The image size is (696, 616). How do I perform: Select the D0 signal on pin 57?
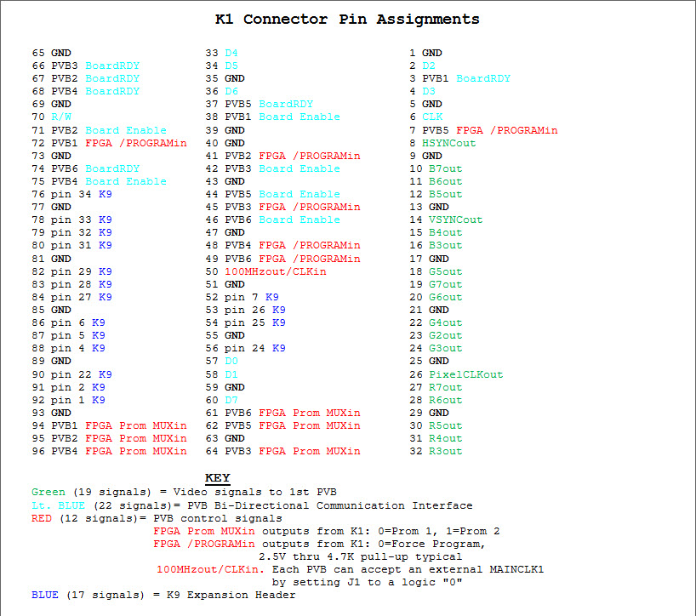point(231,362)
